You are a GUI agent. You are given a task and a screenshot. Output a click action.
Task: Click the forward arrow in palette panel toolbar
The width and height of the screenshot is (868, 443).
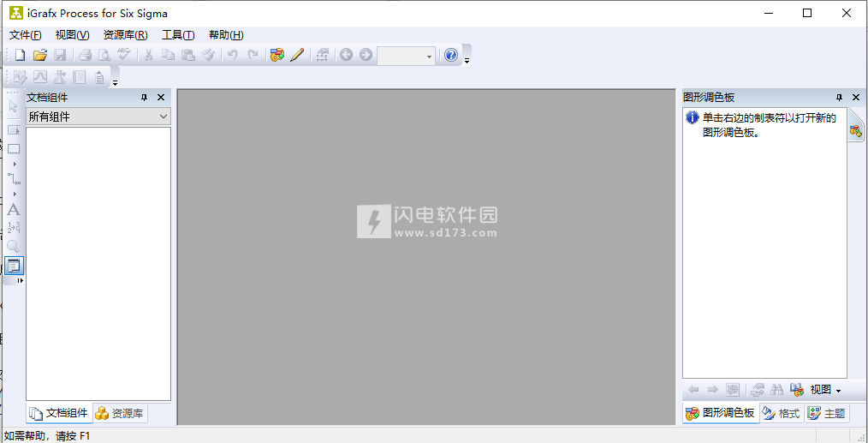(x=713, y=390)
